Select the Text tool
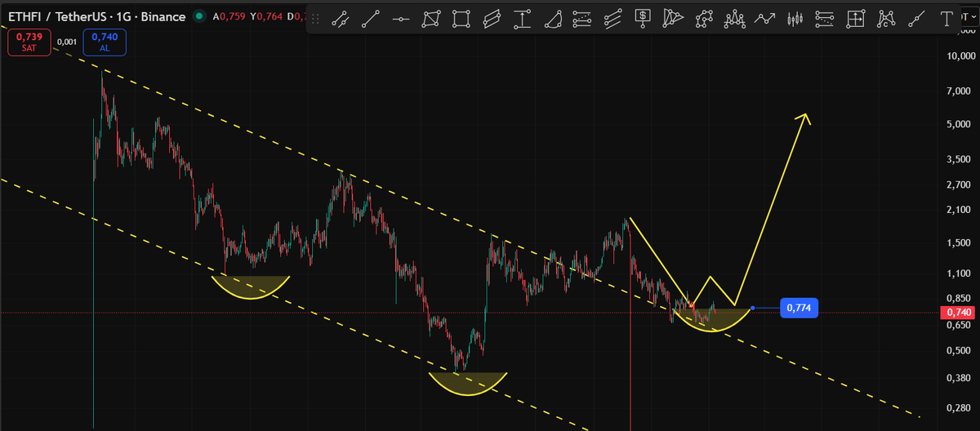980x431 pixels. 947,19
